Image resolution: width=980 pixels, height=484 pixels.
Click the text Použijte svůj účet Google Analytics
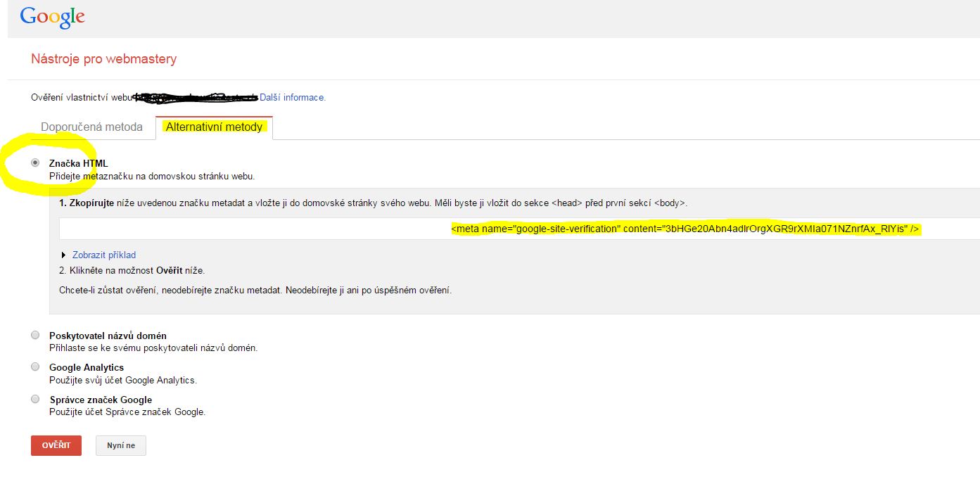pos(123,380)
